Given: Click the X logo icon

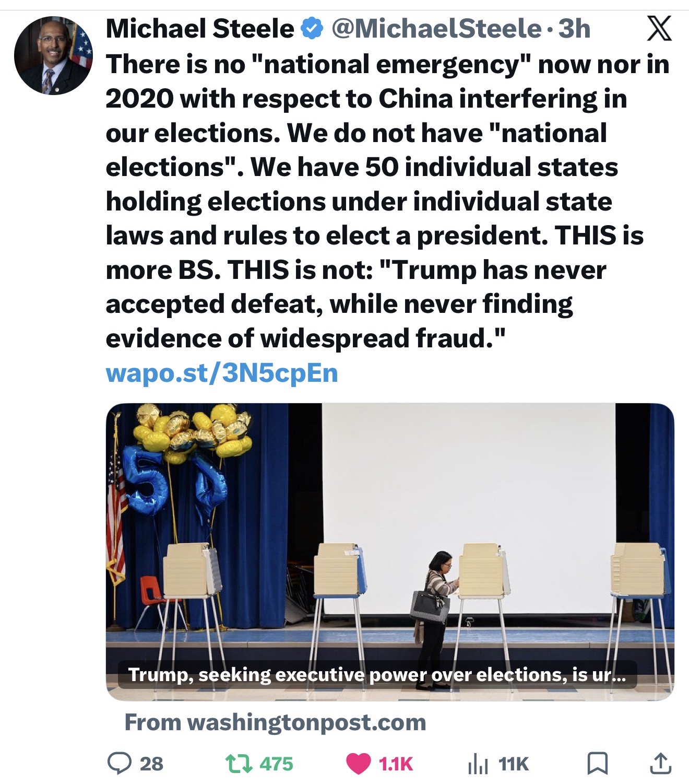Looking at the screenshot, I should point(660,29).
